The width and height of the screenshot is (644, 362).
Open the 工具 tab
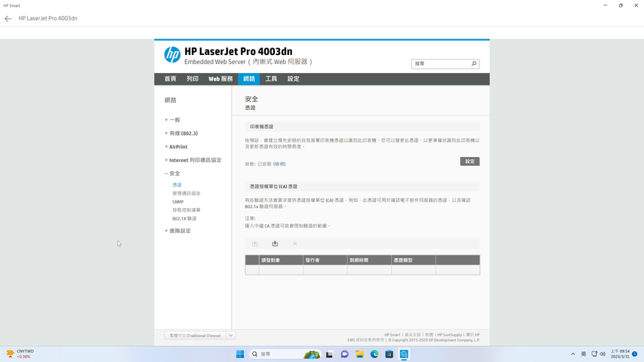coord(271,78)
